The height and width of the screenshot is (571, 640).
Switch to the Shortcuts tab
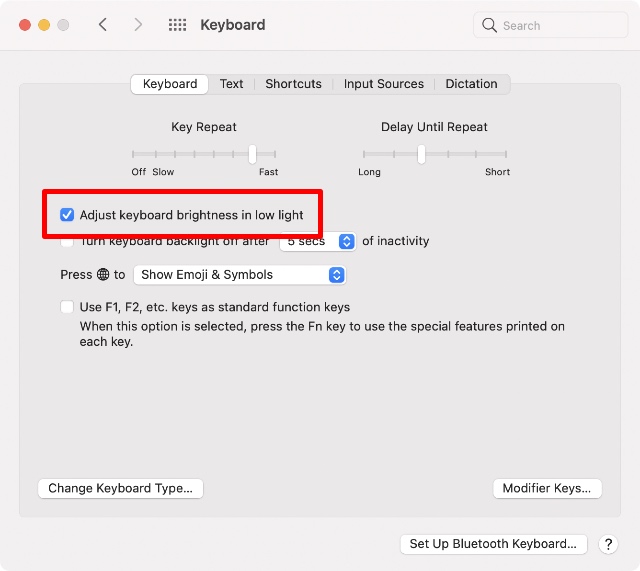tap(293, 84)
